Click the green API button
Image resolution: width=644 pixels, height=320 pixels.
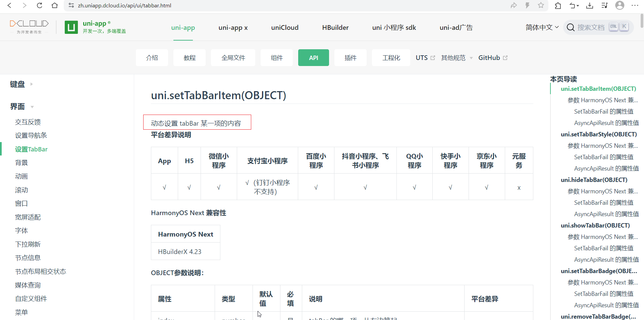[314, 58]
